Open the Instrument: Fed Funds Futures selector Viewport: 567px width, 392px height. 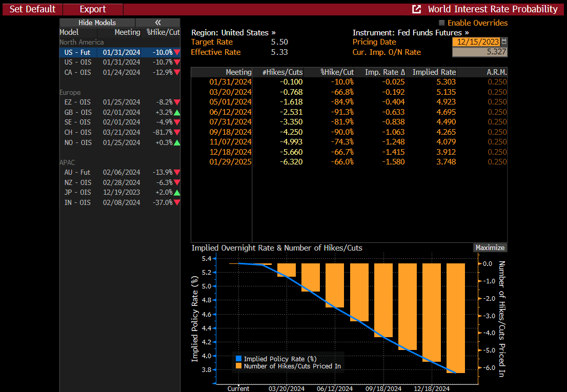tap(410, 32)
